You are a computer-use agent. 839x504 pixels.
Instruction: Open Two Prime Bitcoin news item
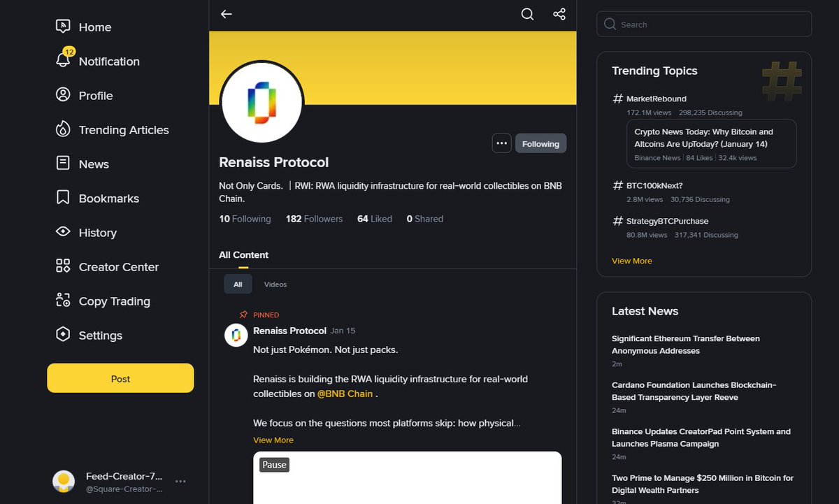pyautogui.click(x=703, y=484)
